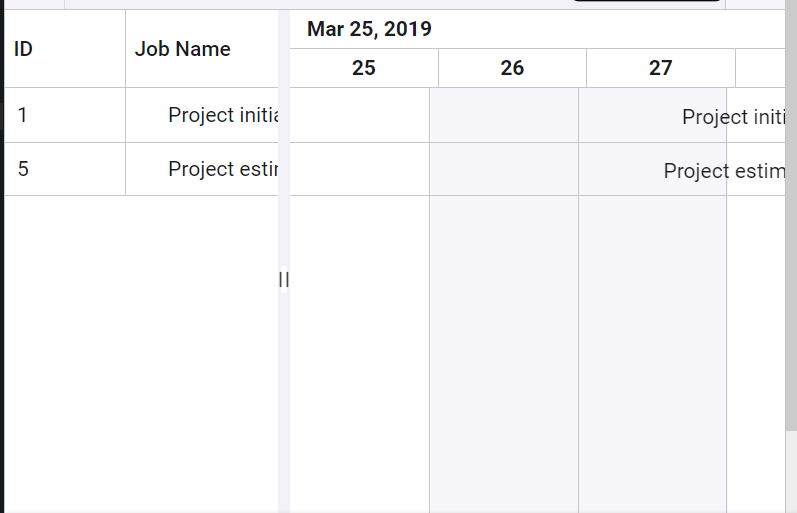Screen dimensions: 797x513
Task: Click the Job Name column header
Action: (183, 49)
